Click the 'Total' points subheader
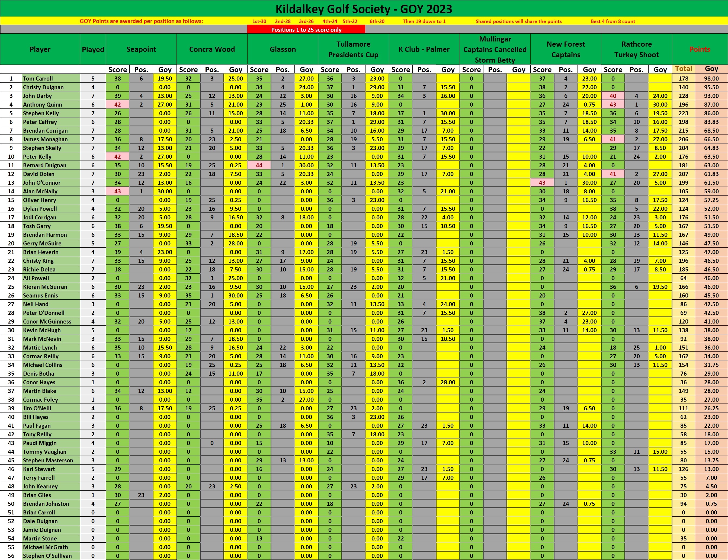The image size is (728, 560). coord(683,69)
